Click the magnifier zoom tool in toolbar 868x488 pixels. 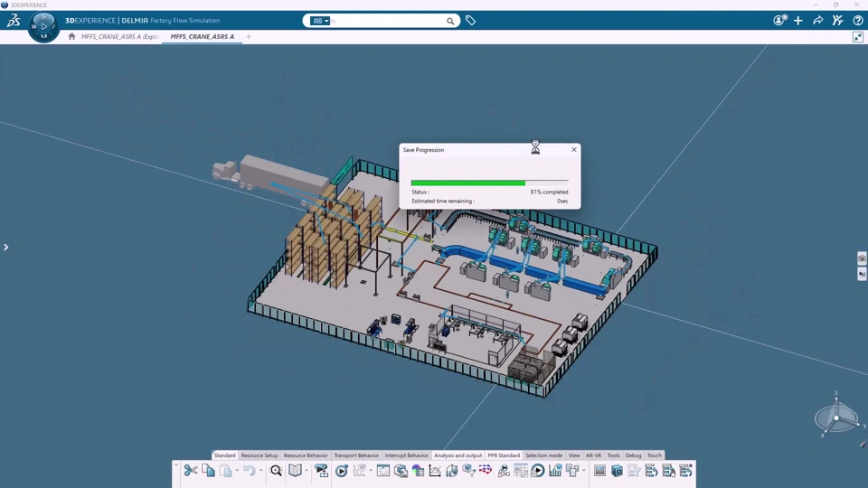(276, 471)
